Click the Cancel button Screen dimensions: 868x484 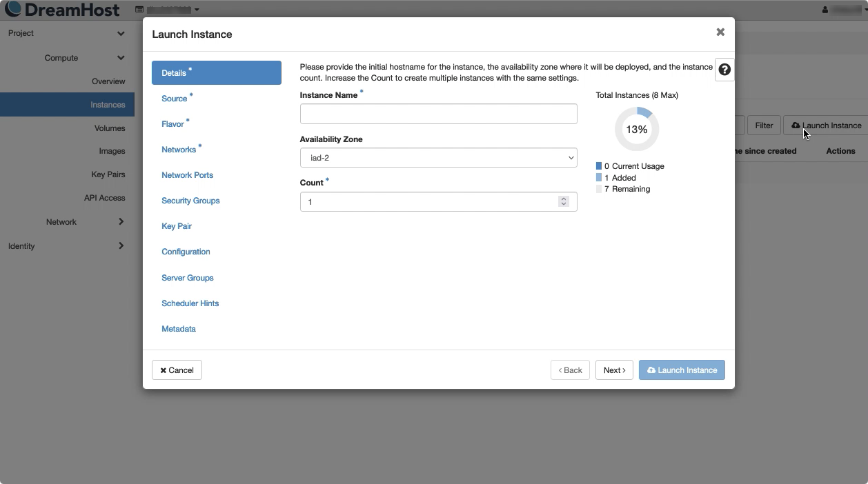[177, 370]
